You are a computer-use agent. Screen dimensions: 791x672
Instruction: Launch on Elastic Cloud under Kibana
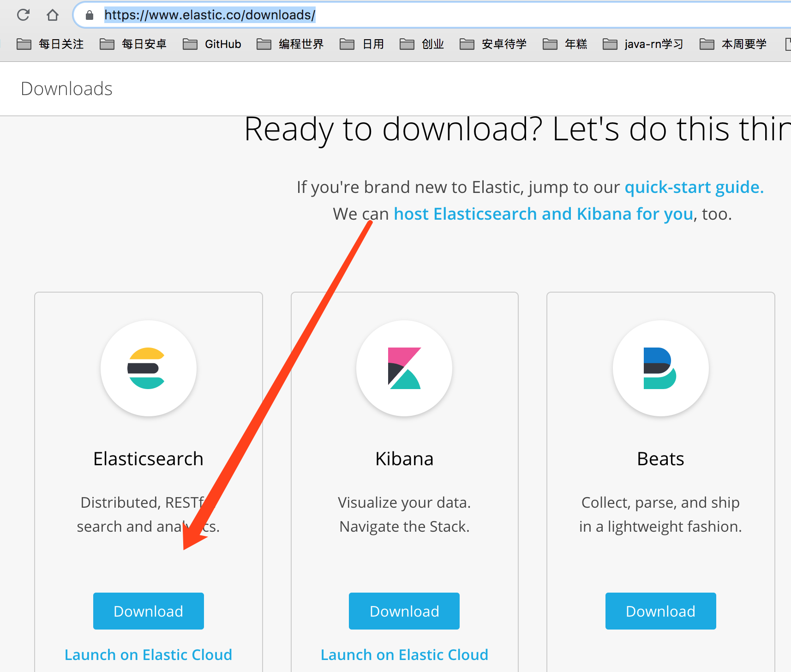pyautogui.click(x=404, y=654)
